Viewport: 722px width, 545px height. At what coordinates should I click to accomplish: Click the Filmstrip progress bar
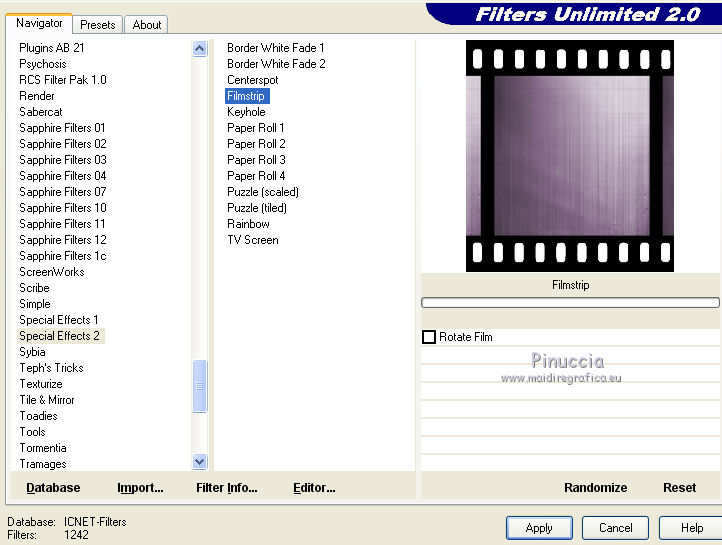point(570,302)
